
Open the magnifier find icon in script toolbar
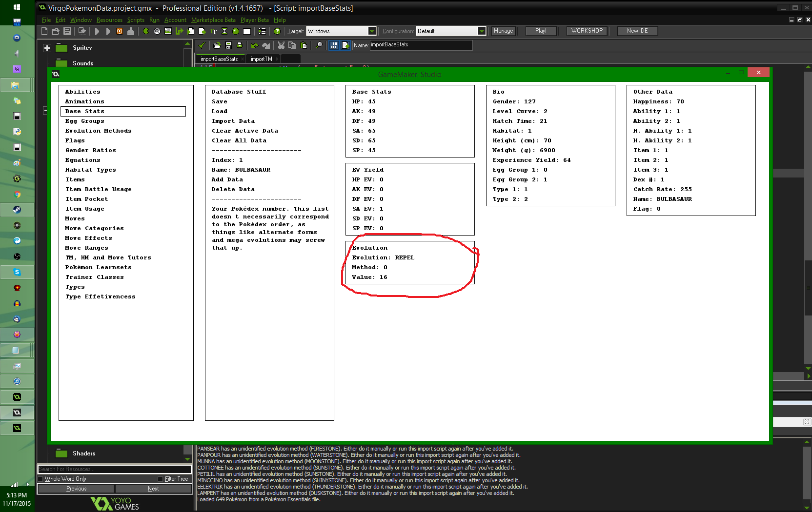319,45
